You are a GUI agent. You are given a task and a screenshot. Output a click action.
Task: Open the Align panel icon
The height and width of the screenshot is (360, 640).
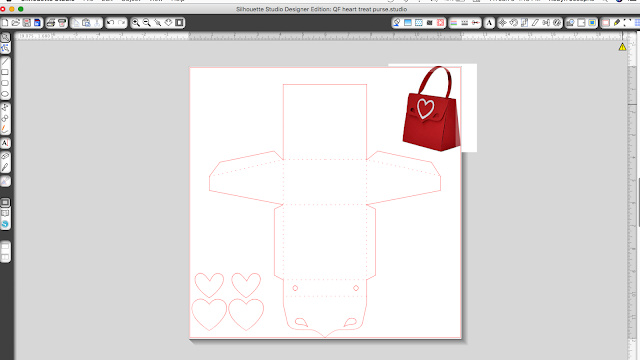tap(546, 23)
